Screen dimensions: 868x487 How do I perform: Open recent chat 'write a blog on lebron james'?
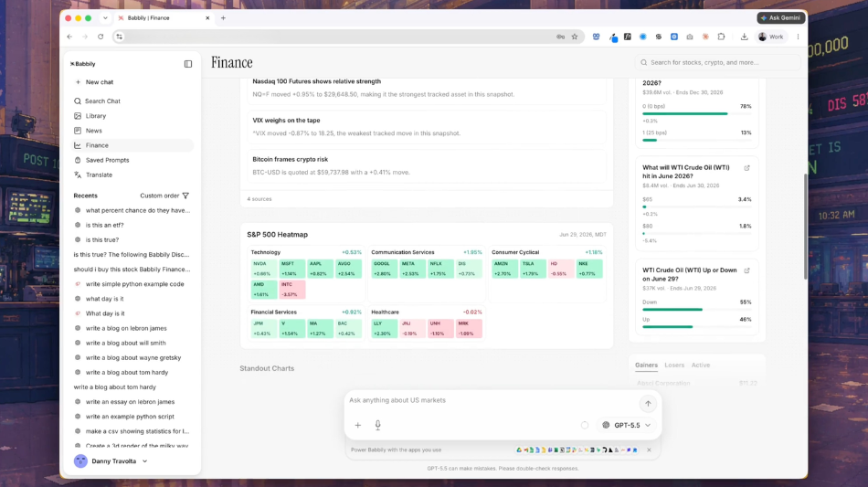[126, 328]
